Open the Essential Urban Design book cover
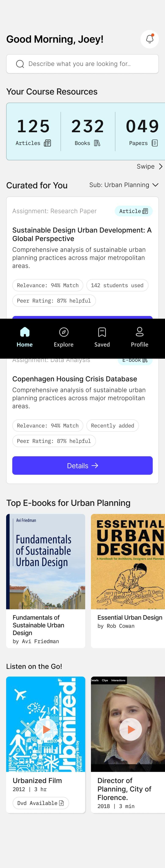This screenshot has height=868, width=165. pos(128,561)
